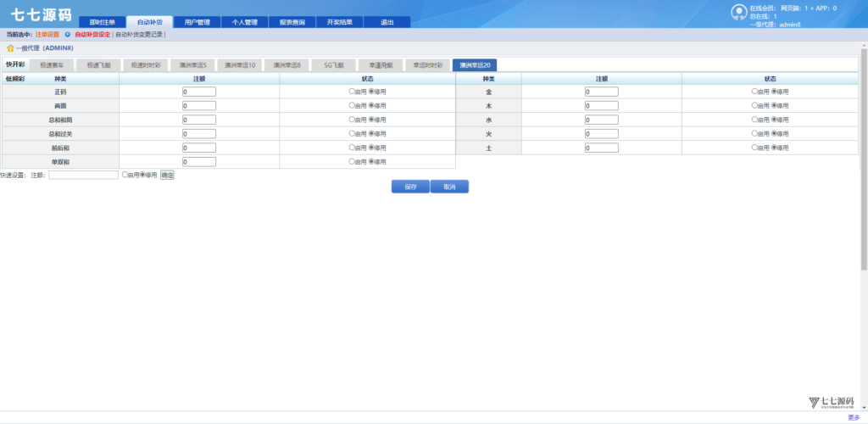Focus the 总和过关 amount input
The height and width of the screenshot is (424, 868).
199,134
